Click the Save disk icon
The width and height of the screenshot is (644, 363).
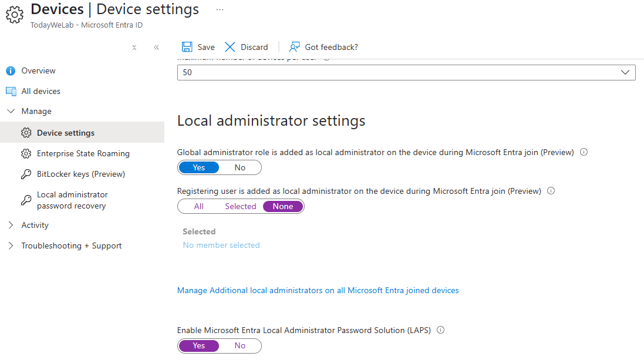coord(187,47)
